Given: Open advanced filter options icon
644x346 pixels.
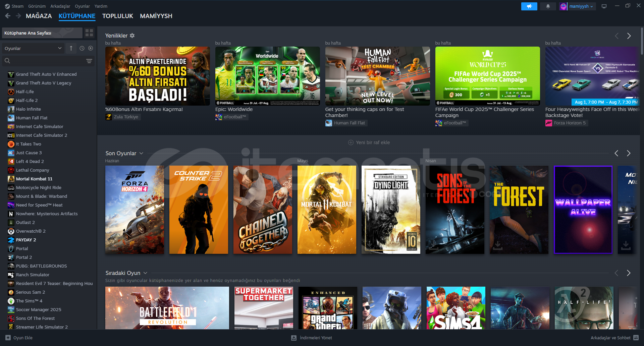Looking at the screenshot, I should (x=89, y=61).
